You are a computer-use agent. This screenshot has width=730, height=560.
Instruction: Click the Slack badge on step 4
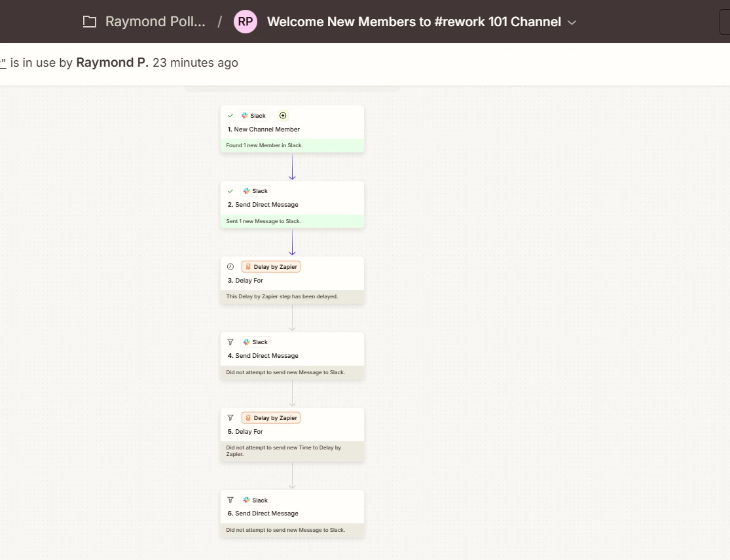tap(255, 342)
